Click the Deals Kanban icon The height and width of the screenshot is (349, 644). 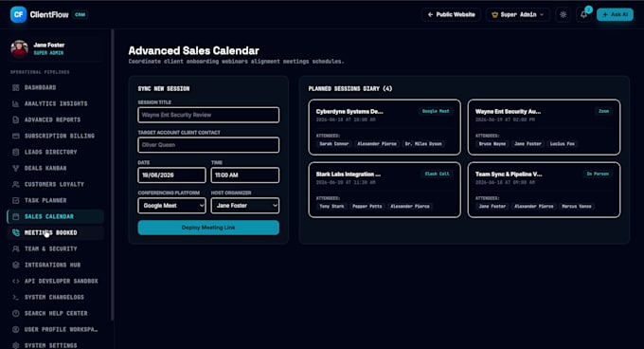tap(15, 168)
